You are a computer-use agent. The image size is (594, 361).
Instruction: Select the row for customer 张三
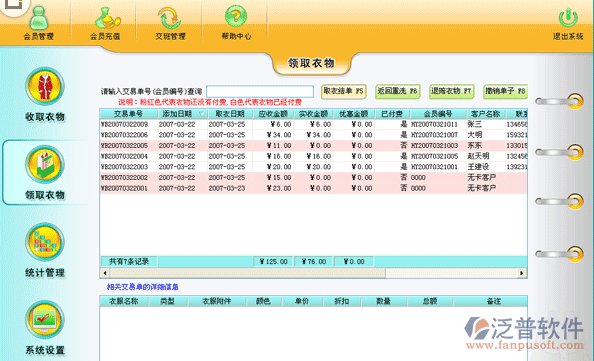click(x=314, y=124)
